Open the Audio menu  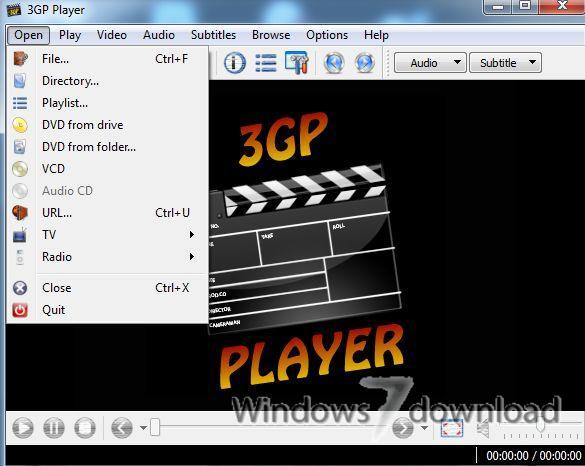pos(159,35)
